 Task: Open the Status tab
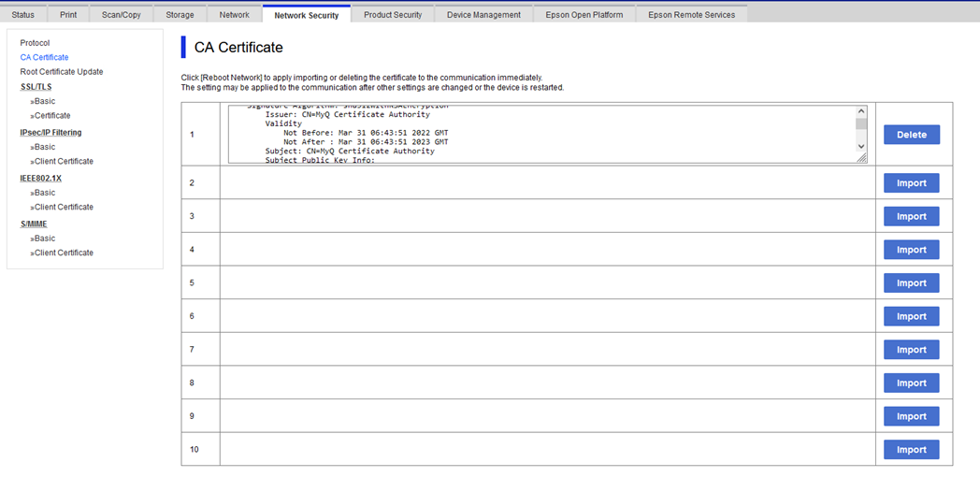coord(23,15)
